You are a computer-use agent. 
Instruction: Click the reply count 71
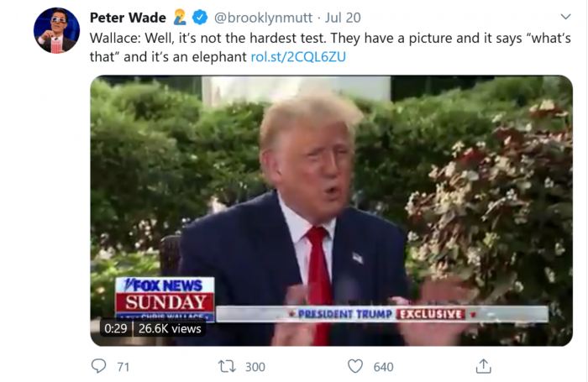tap(123, 366)
